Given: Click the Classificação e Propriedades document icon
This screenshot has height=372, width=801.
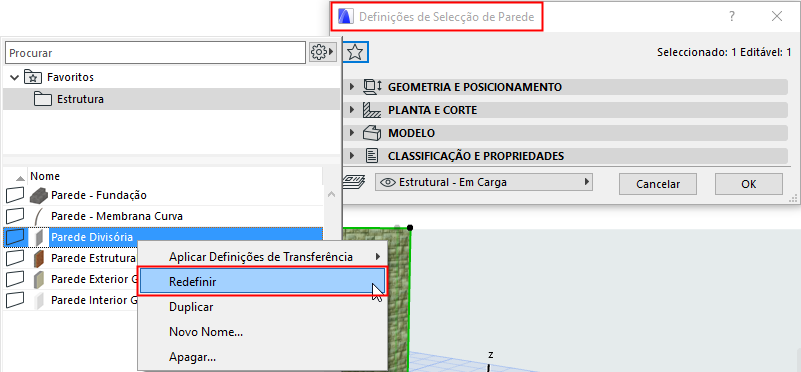Looking at the screenshot, I should [x=372, y=156].
